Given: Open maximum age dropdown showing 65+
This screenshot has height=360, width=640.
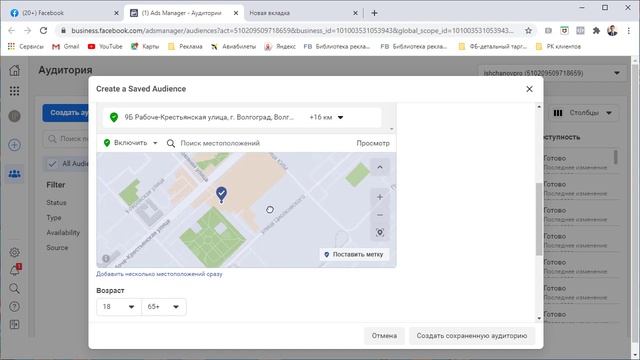Looking at the screenshot, I should [x=164, y=307].
